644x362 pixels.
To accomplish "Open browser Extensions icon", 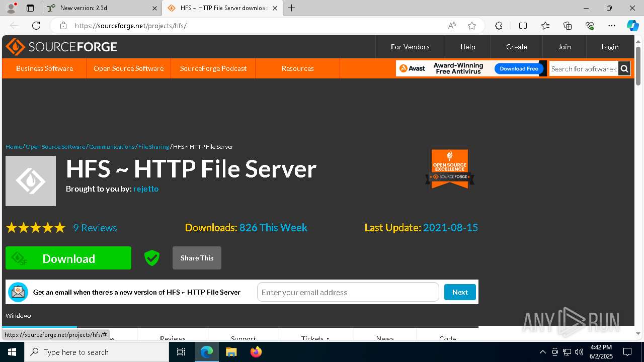I will pos(499,26).
